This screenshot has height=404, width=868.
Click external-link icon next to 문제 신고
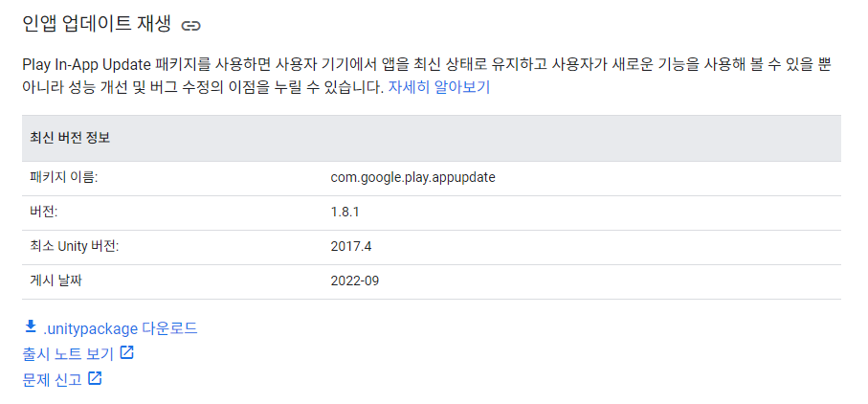coord(95,378)
